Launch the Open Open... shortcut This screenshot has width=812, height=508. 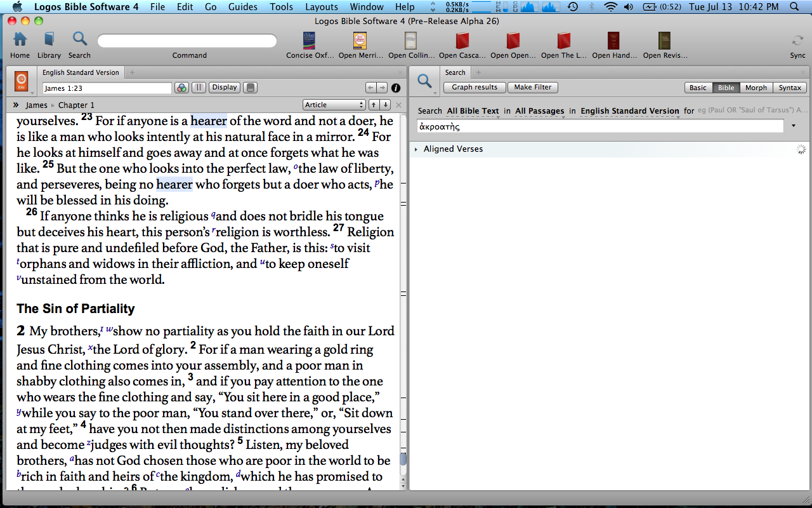[x=513, y=41]
